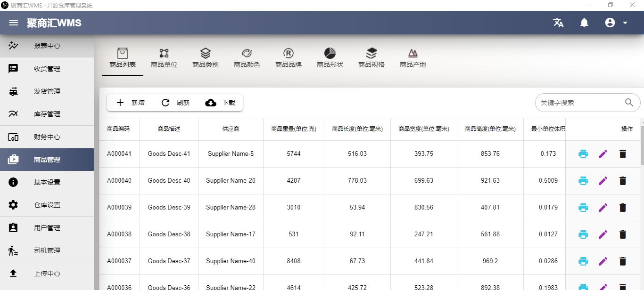
Task: Print the A000041 goods record
Action: point(583,153)
